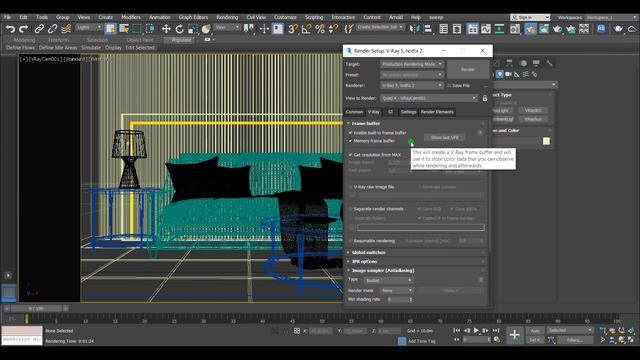Toggle Memory frame buffer checkbox
This screenshot has width=640, height=360.
click(350, 141)
